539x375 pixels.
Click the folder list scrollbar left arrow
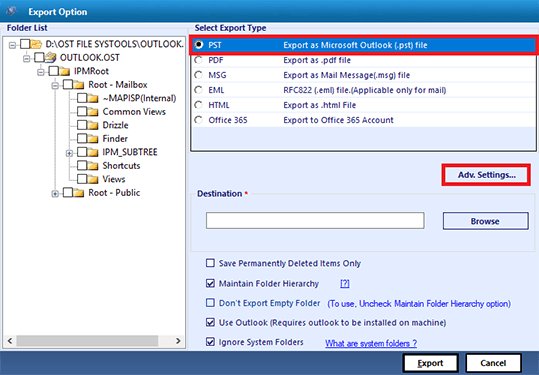click(10, 341)
